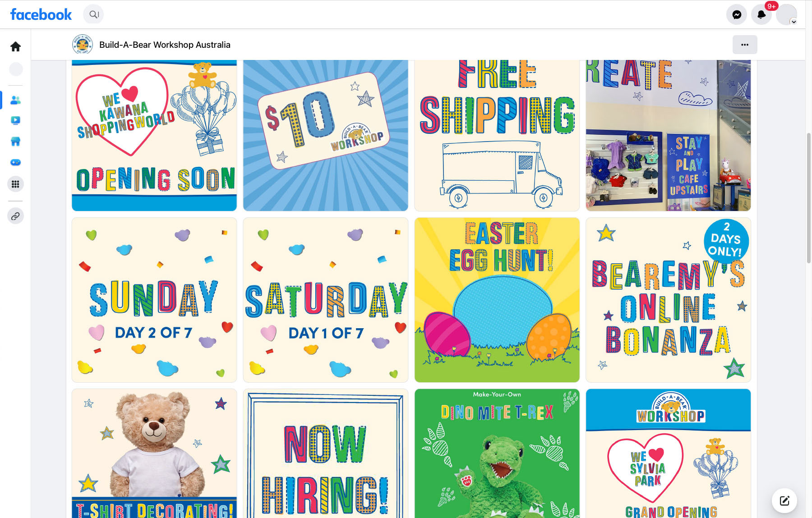
Task: Open new message compose button
Action: click(784, 500)
